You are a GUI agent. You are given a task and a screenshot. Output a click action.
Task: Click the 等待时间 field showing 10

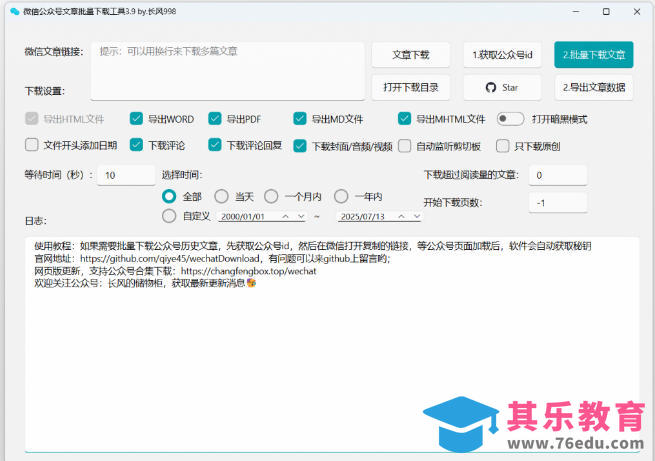(x=126, y=175)
